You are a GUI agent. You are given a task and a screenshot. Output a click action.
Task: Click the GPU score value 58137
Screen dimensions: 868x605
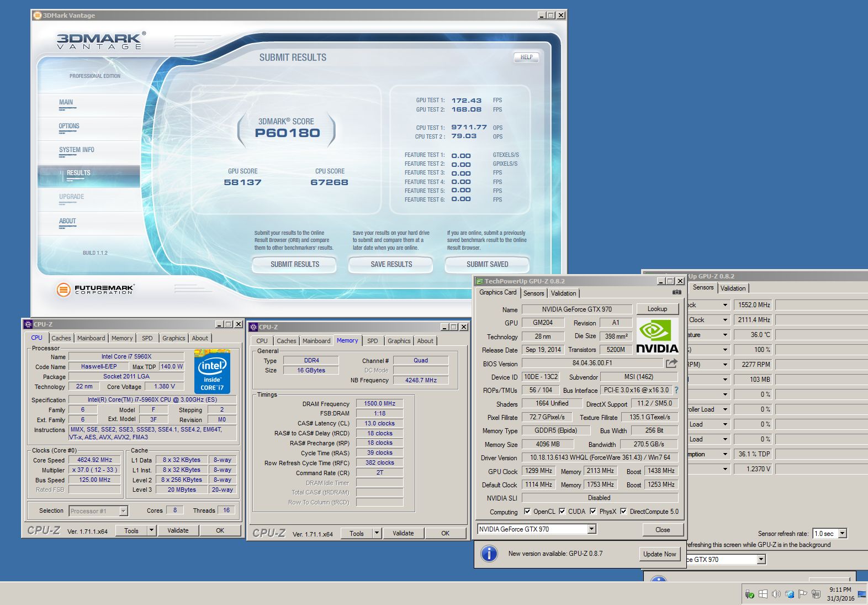click(x=243, y=182)
